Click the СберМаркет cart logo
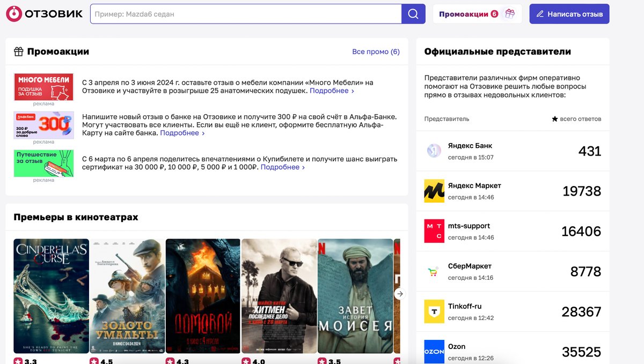The image size is (644, 364). point(434,272)
